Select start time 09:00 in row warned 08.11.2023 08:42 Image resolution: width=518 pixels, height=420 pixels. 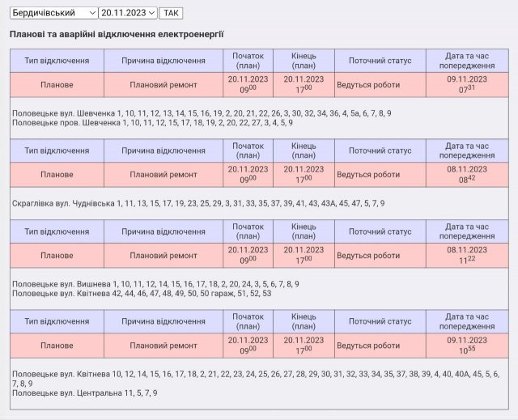pyautogui.click(x=248, y=175)
